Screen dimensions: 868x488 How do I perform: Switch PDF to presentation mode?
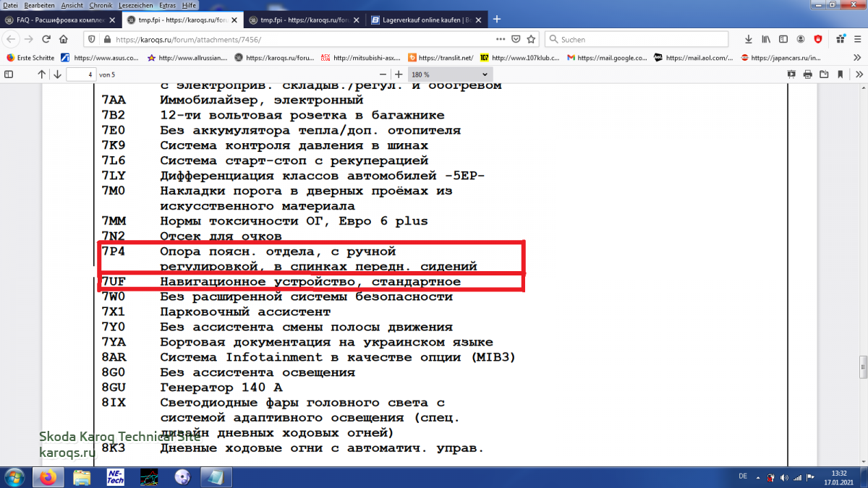pyautogui.click(x=791, y=74)
